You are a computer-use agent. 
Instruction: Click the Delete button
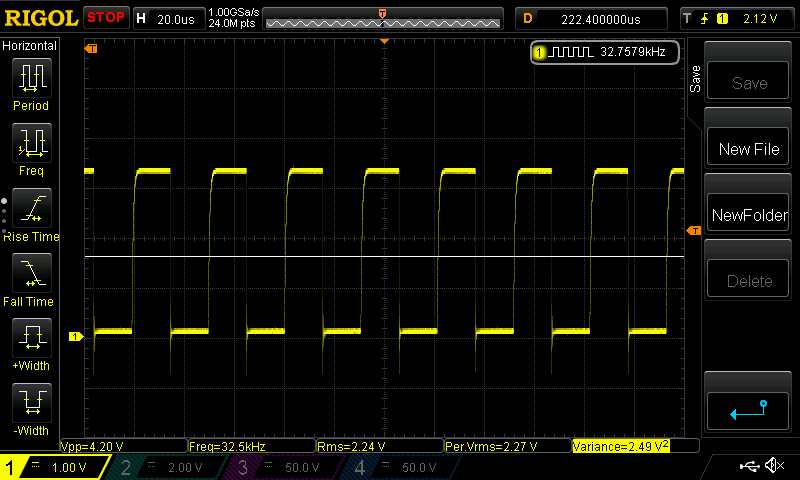point(748,279)
